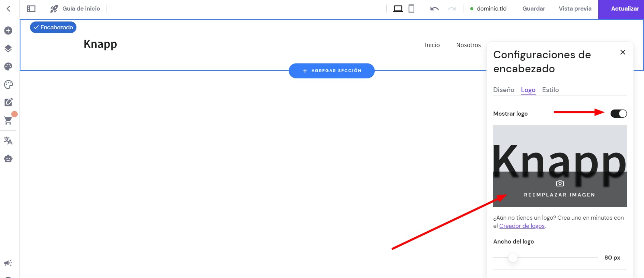The height and width of the screenshot is (278, 644).
Task: Switch to the Diseño tab
Action: [x=503, y=90]
